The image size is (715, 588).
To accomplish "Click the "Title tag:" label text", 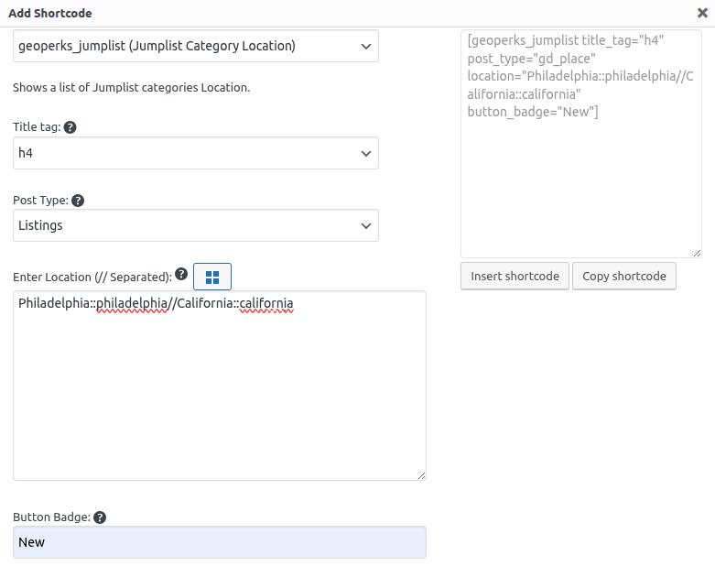I will click(38, 127).
